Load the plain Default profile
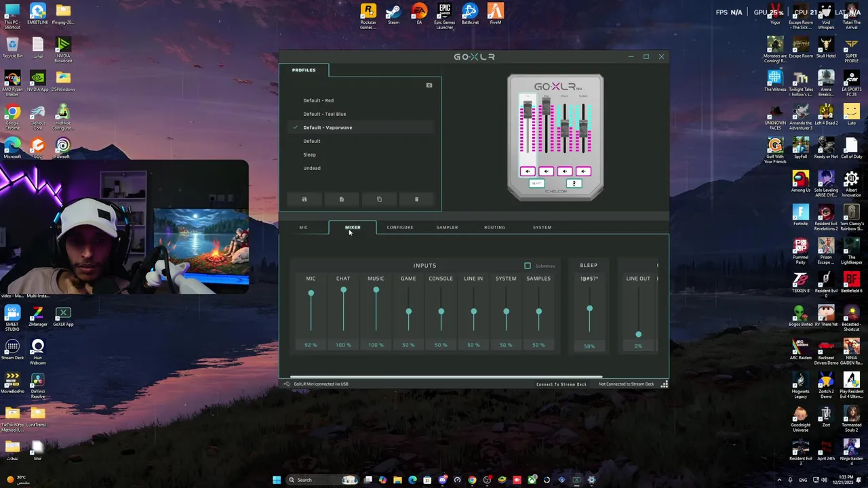Screen dimensions: 868x488 click(x=311, y=141)
